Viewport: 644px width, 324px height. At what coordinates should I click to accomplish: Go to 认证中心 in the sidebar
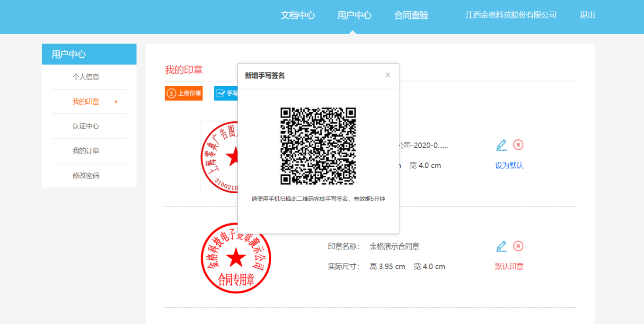tap(86, 126)
